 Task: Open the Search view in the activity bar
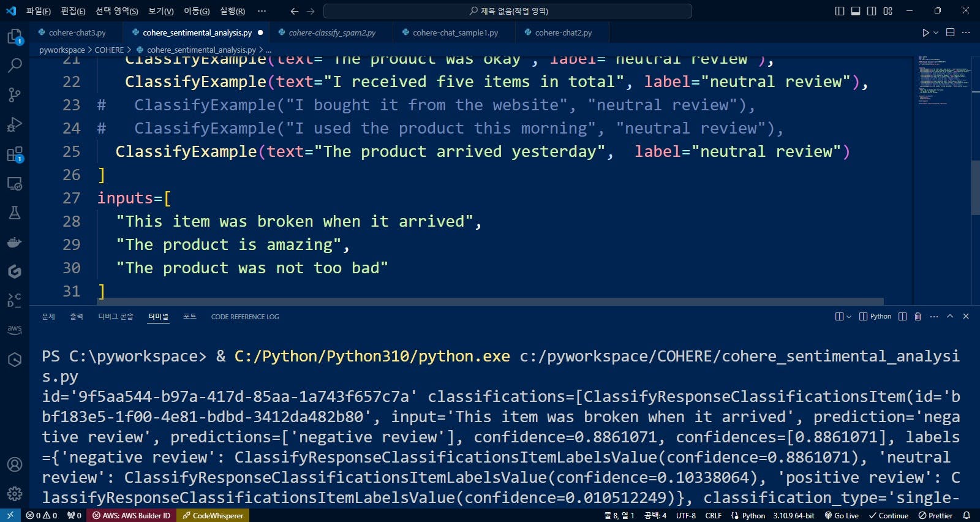(15, 65)
